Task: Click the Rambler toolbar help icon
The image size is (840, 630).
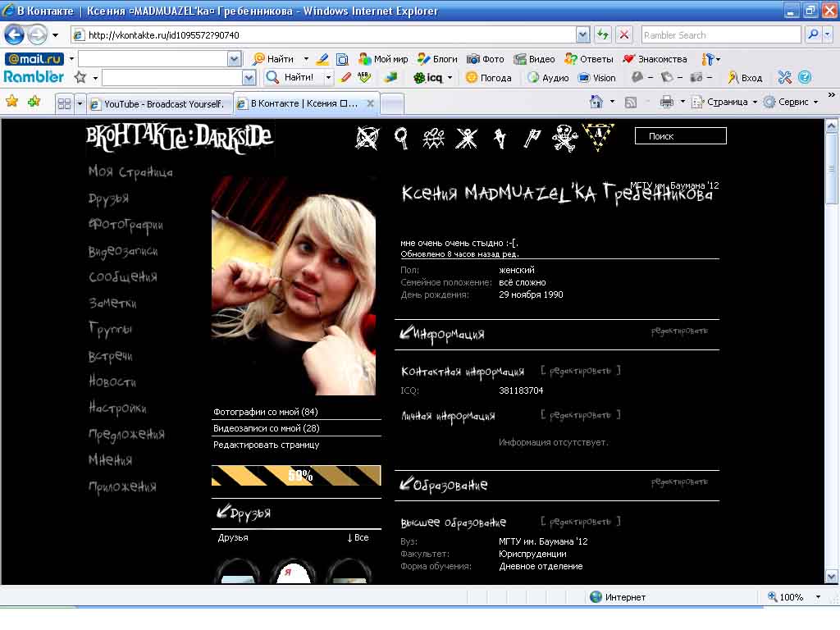Action: point(805,77)
